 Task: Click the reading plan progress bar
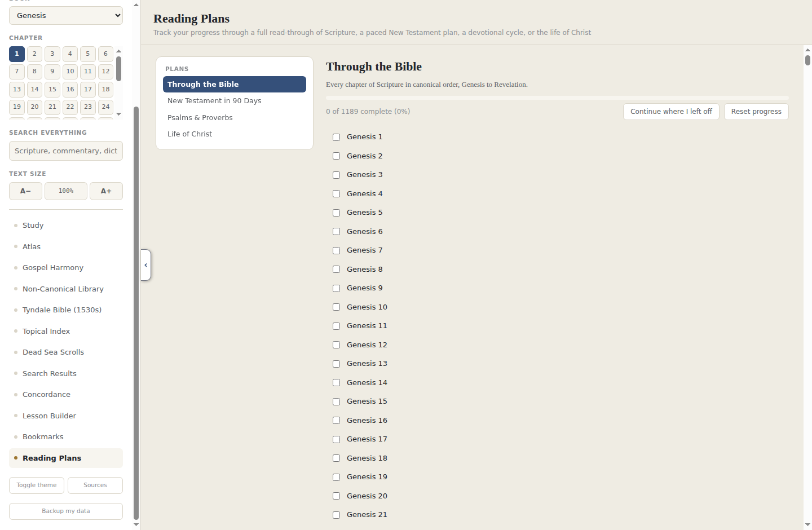point(557,98)
